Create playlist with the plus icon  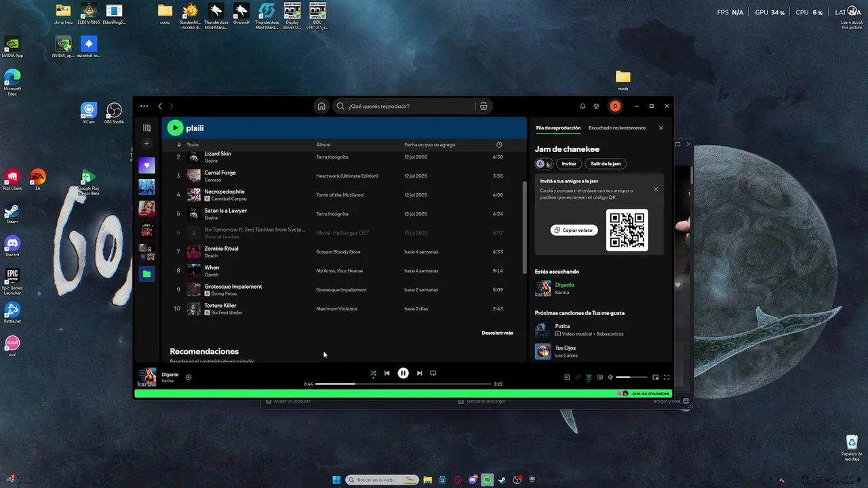pyautogui.click(x=146, y=144)
